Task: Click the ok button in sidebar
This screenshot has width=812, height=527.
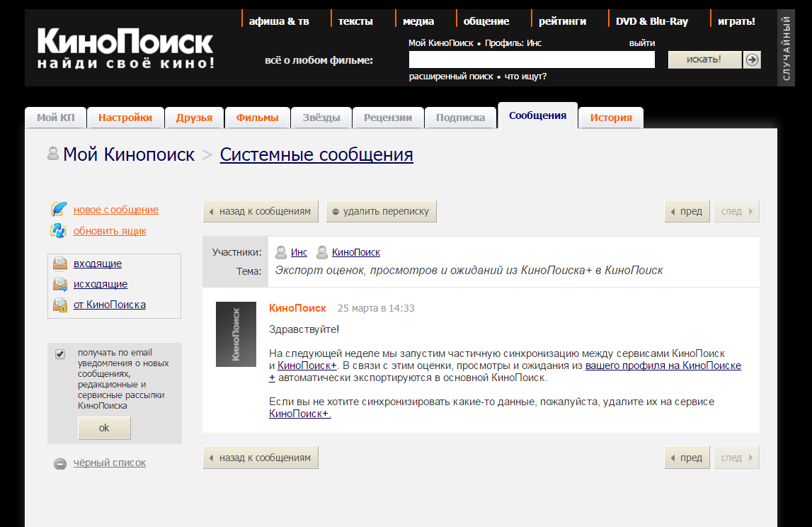Action: coord(104,428)
